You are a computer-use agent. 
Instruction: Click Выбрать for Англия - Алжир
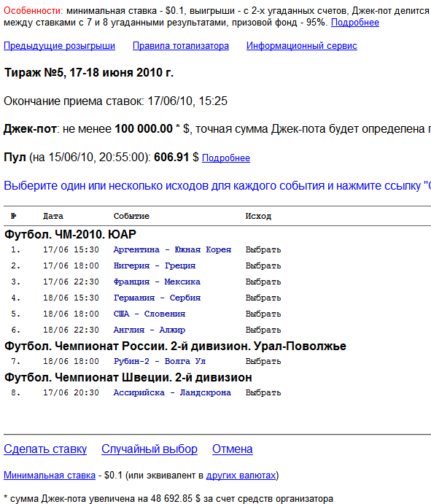[263, 330]
